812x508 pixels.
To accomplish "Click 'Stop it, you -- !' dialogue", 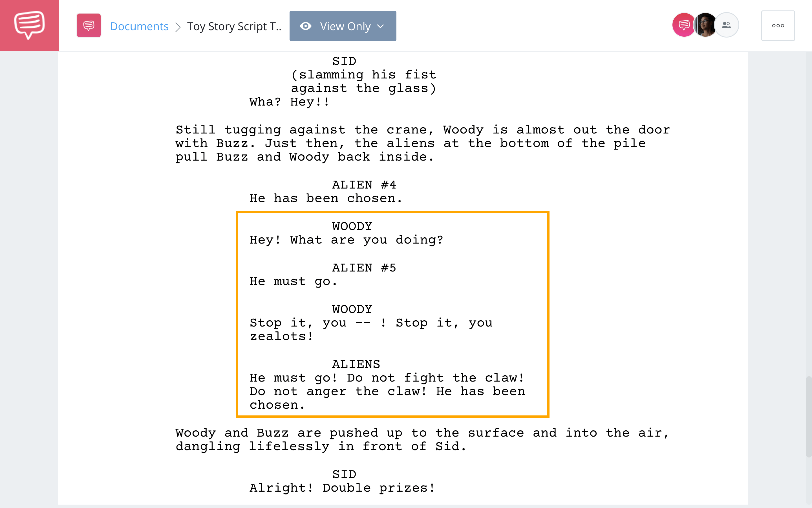I will 317,323.
